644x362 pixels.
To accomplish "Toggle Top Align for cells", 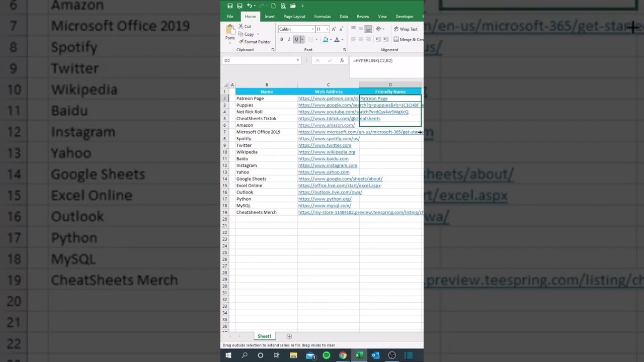I will 354,29.
